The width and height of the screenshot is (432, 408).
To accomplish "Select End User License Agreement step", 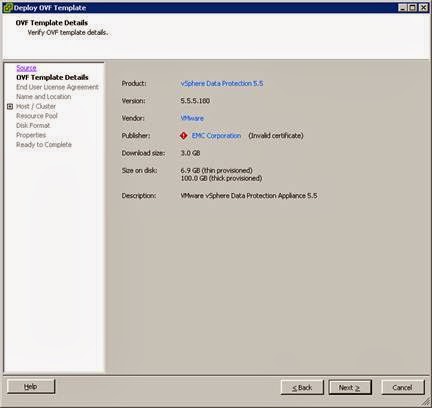I will tap(57, 87).
